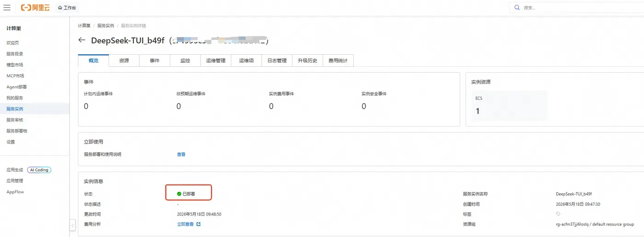Click the 计划内运维事件 count value
The image size is (644, 237).
(x=86, y=106)
